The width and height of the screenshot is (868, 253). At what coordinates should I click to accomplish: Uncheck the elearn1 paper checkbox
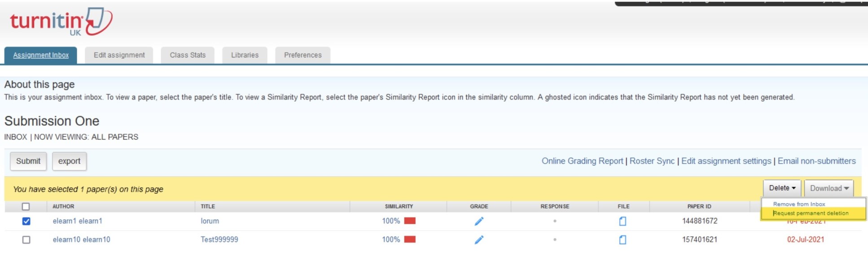tap(26, 221)
